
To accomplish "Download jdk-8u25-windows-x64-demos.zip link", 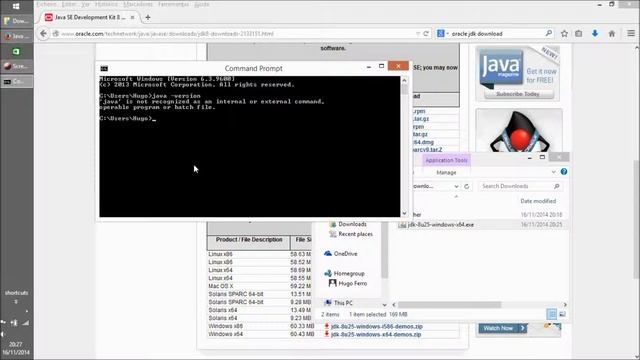I will 376,334.
